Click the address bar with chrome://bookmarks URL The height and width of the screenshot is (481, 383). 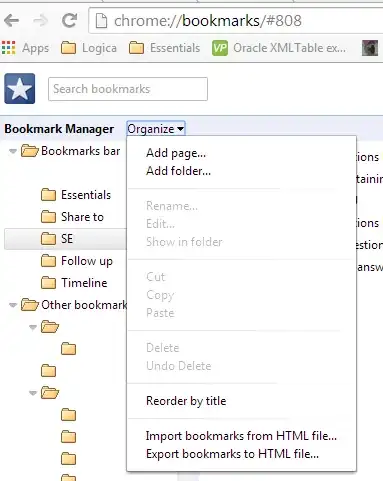click(x=236, y=21)
